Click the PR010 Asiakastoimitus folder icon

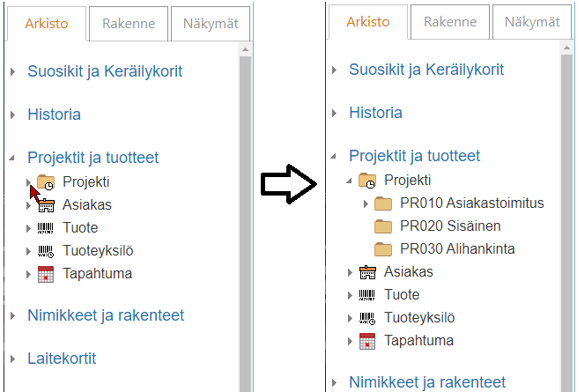383,203
